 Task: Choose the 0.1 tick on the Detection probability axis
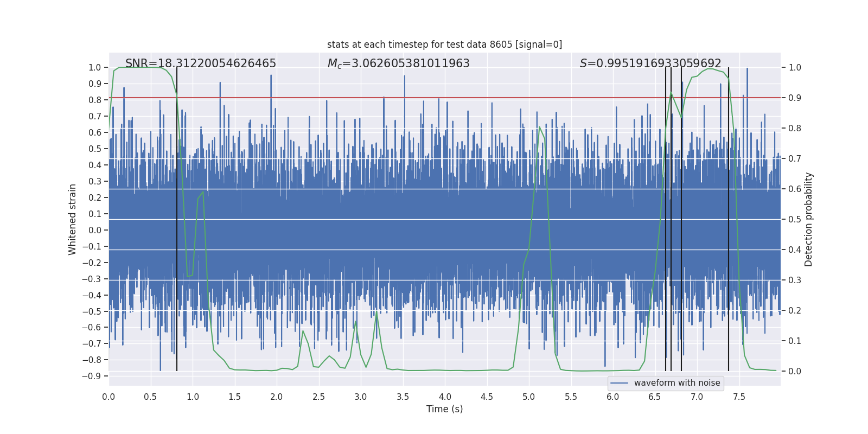(x=795, y=341)
